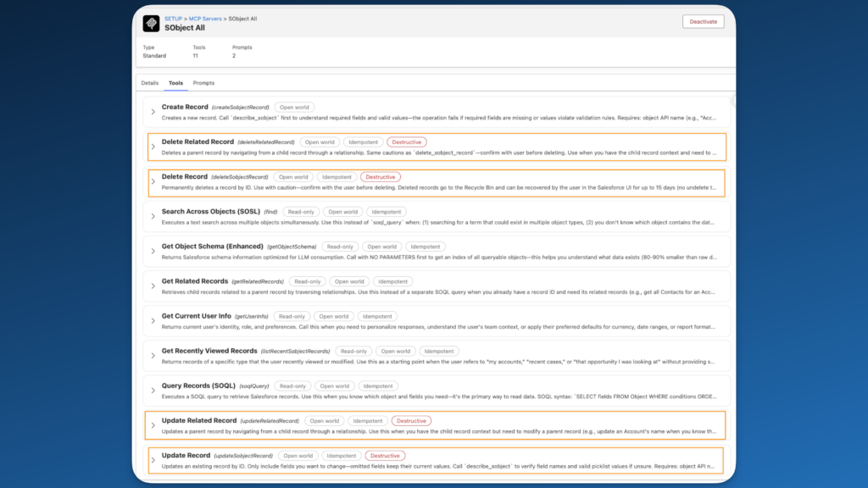Open the Details tab

149,83
